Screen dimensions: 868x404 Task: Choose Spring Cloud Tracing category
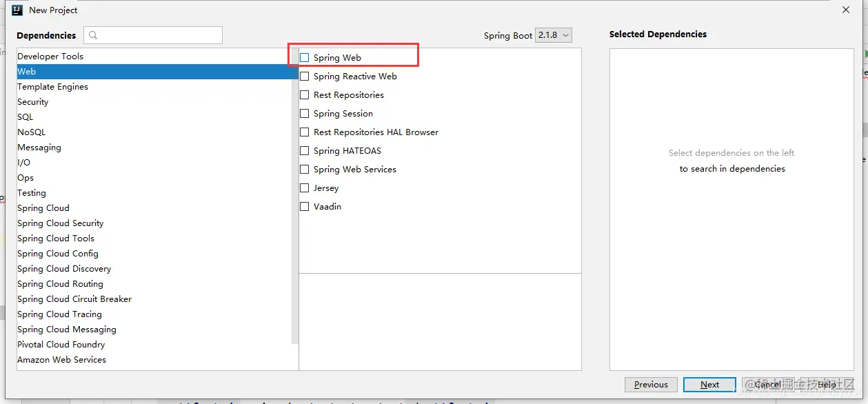pos(154,314)
